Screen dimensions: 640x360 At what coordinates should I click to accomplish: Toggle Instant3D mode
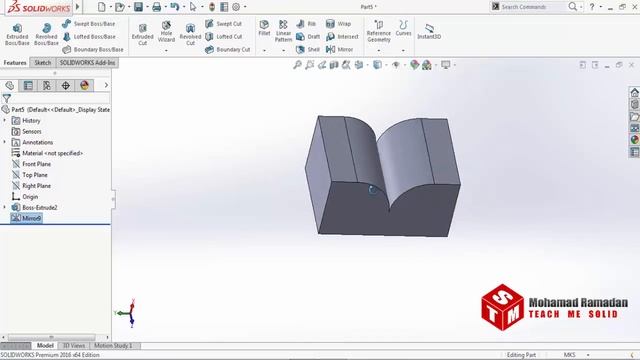[429, 31]
